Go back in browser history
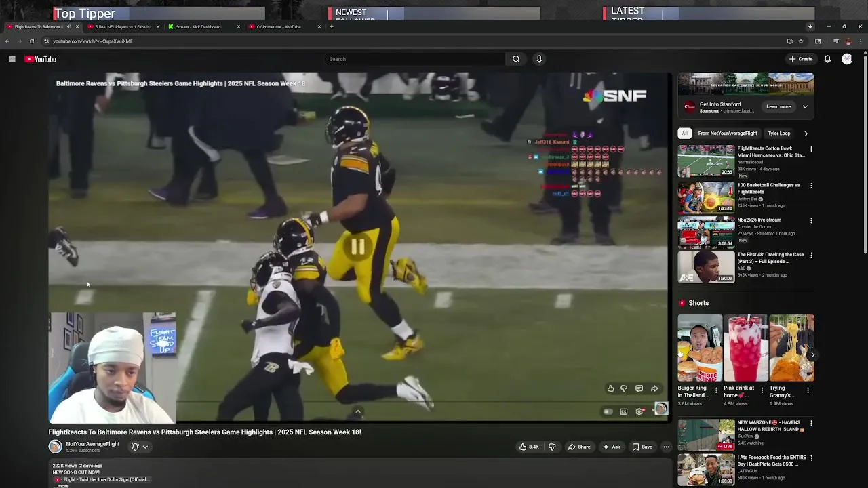This screenshot has height=488, width=868. point(7,41)
